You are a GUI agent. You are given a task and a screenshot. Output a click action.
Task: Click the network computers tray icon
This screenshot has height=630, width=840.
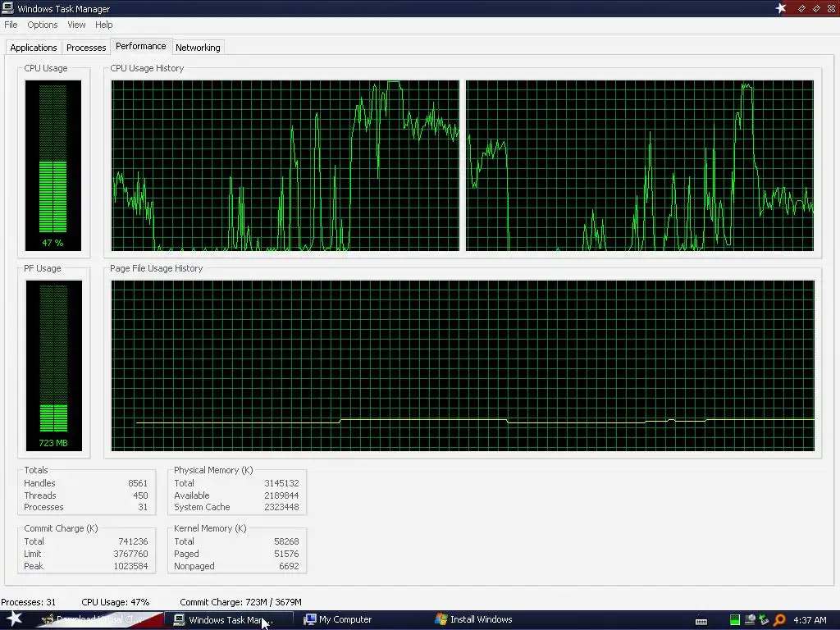tap(750, 620)
